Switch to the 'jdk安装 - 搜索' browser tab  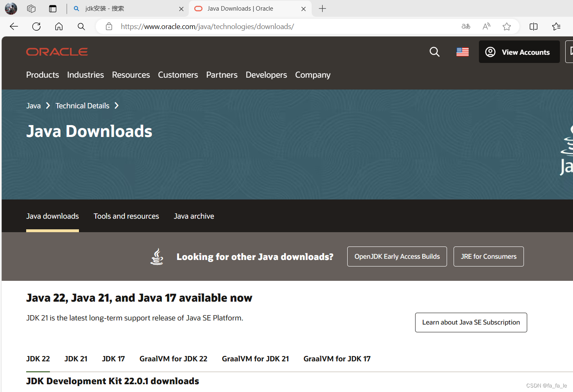click(127, 9)
